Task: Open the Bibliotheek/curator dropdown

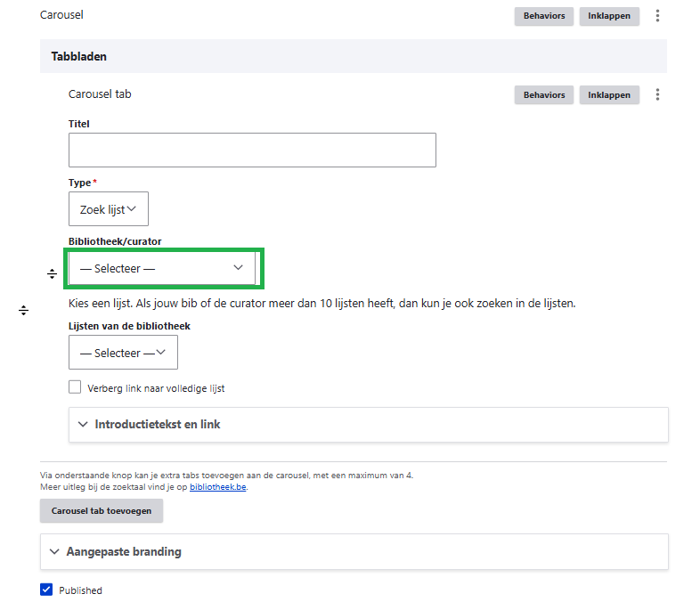Action: (162, 268)
